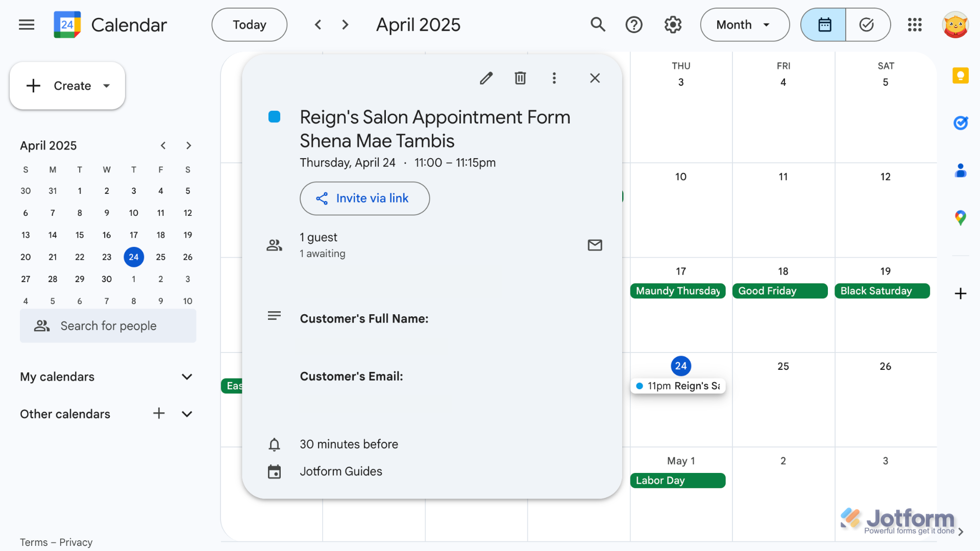The image size is (980, 551).
Task: Delete Reign's Salon Appointment event
Action: pyautogui.click(x=520, y=78)
